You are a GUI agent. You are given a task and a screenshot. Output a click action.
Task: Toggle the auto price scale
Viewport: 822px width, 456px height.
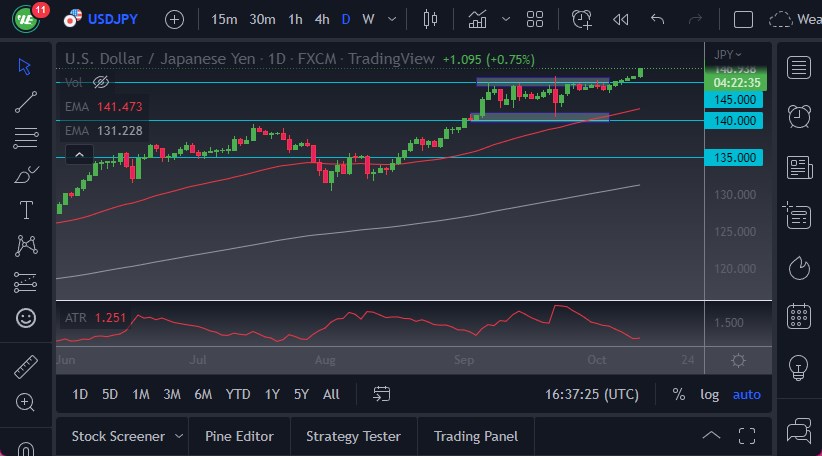(x=747, y=394)
